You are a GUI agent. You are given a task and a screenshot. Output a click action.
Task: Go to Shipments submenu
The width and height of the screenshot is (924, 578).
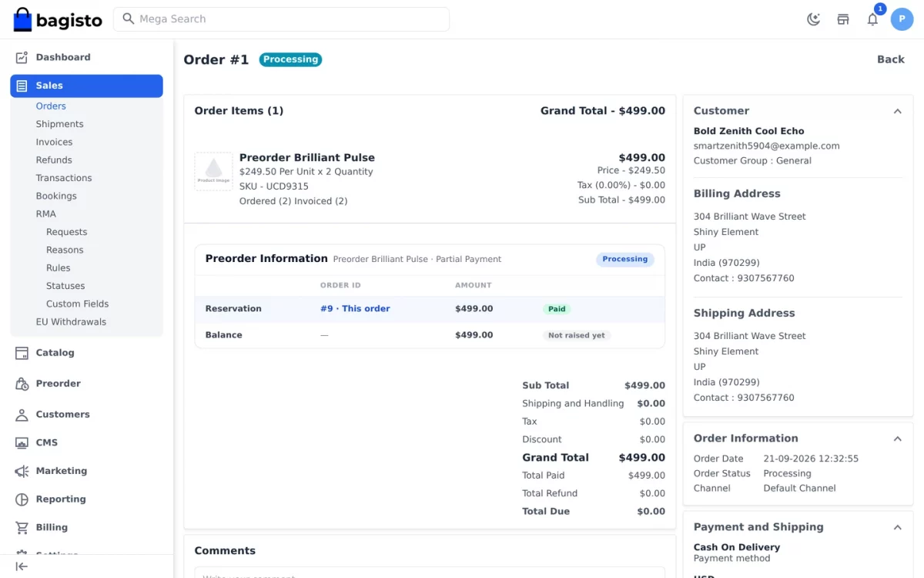point(59,124)
